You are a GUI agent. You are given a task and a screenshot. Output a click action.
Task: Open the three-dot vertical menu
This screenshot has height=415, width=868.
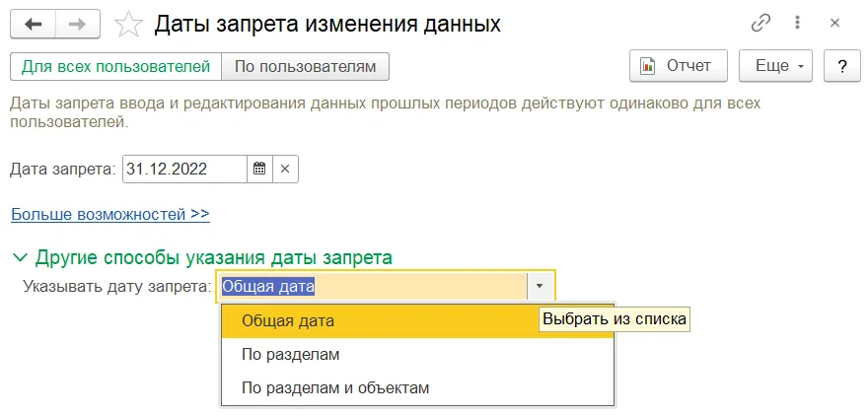click(x=797, y=24)
